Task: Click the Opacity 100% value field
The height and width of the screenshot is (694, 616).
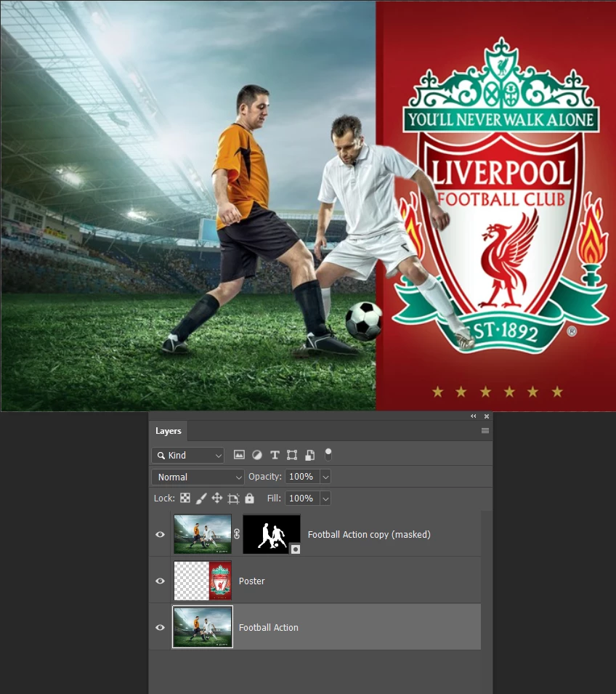Action: point(303,477)
